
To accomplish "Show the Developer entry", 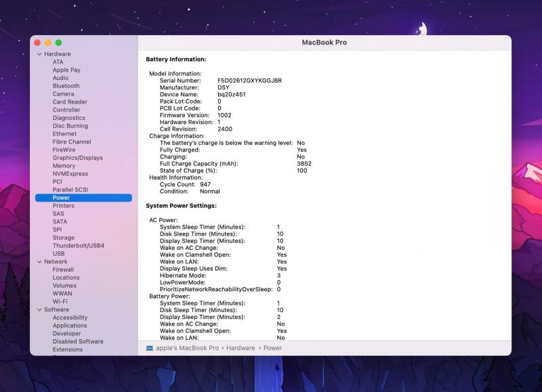I will point(66,333).
